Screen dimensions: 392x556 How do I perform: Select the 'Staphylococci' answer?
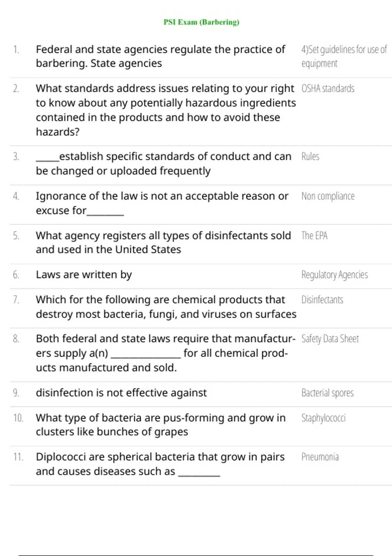tap(323, 418)
